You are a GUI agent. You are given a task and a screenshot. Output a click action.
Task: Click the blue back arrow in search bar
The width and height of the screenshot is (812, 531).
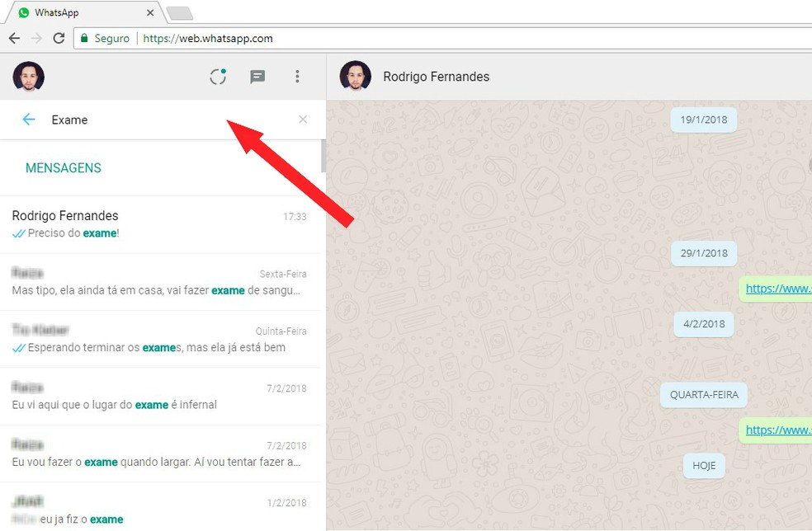pyautogui.click(x=29, y=120)
